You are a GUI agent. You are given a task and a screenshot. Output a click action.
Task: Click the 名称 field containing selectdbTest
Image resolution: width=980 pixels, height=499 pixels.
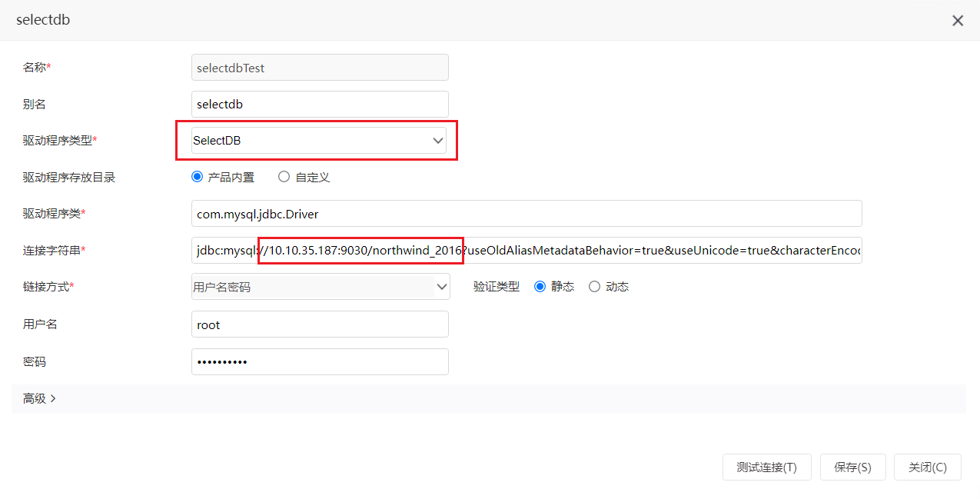[320, 68]
